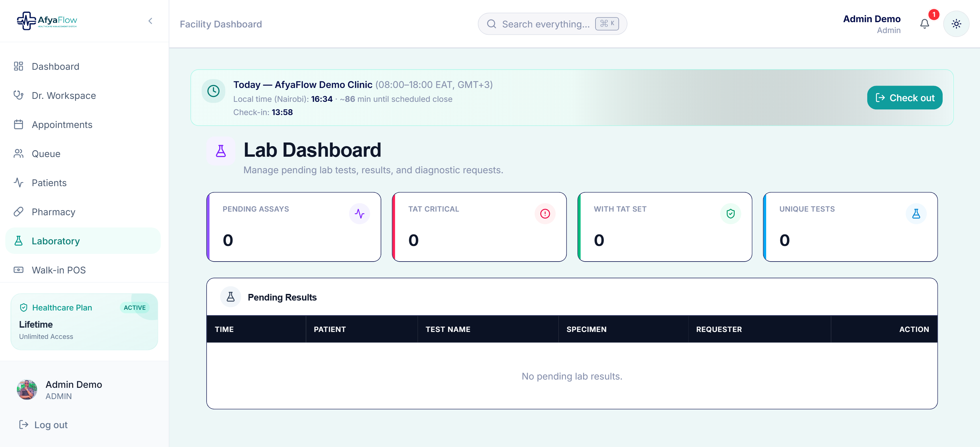
Task: Go to Appointments
Action: (83, 125)
